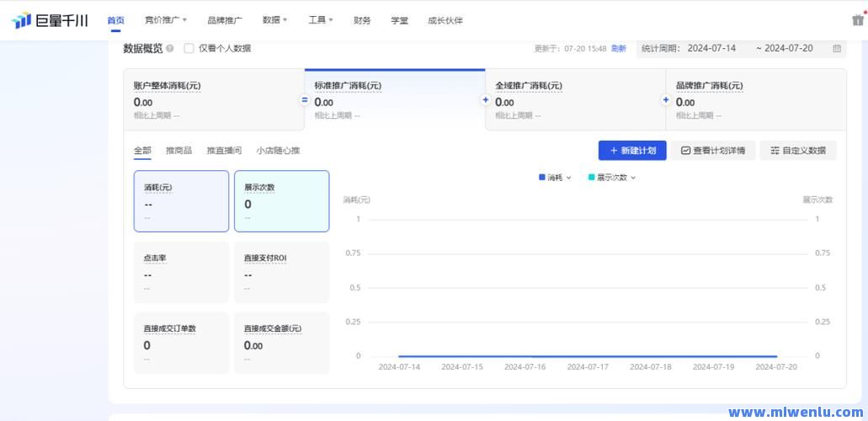Click the plus sign before 品牌推广消耗
Image resolution: width=868 pixels, height=421 pixels.
pos(666,100)
